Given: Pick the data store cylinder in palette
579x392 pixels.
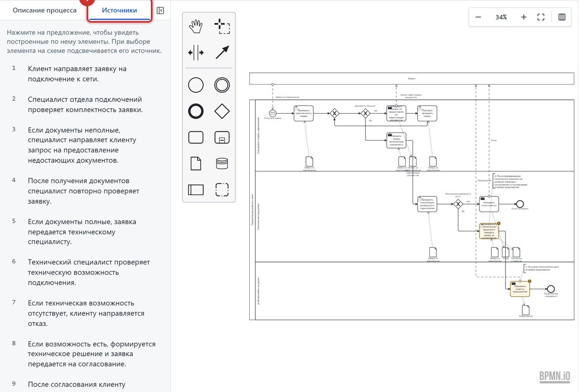Looking at the screenshot, I should [222, 164].
